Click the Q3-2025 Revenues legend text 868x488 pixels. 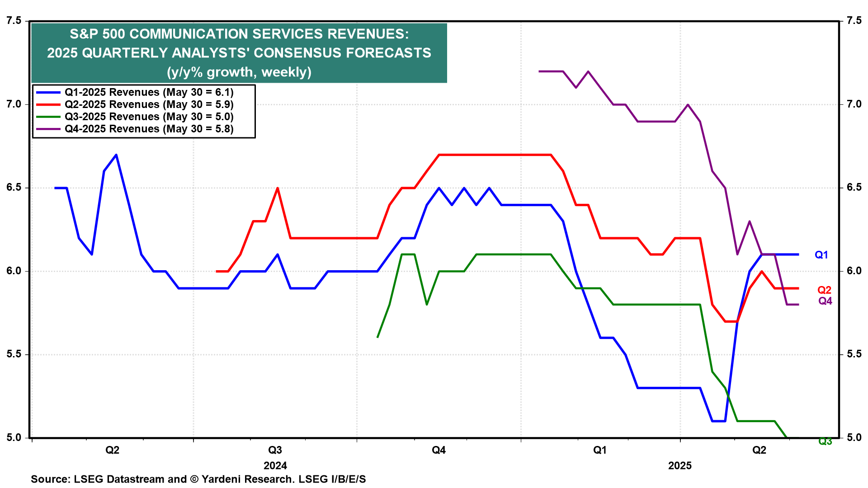[149, 117]
